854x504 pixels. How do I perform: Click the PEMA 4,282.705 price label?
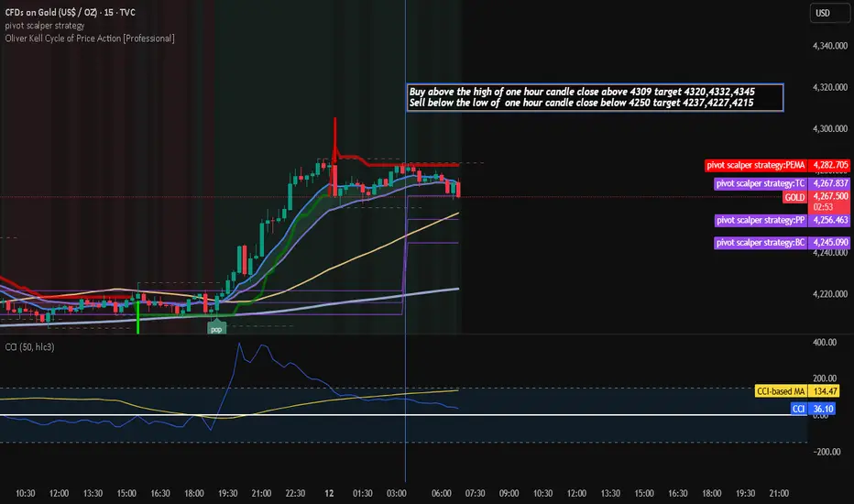pos(777,165)
